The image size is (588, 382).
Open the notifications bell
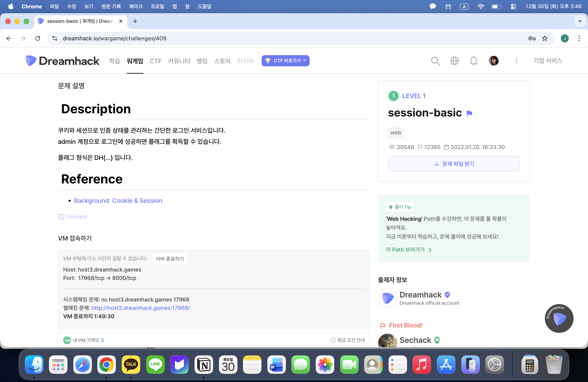[473, 61]
